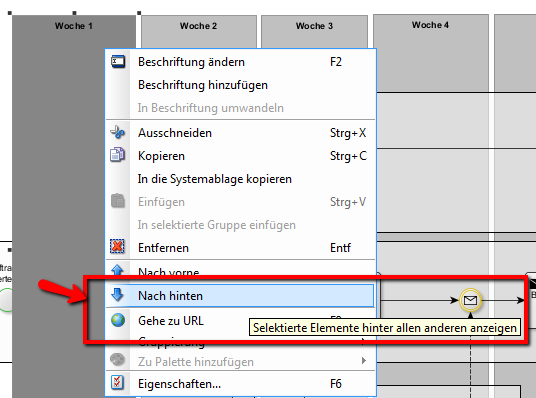The width and height of the screenshot is (536, 398).
Task: Expand the Zu Palette hinzufügen submenu arrow
Action: pyautogui.click(x=364, y=361)
